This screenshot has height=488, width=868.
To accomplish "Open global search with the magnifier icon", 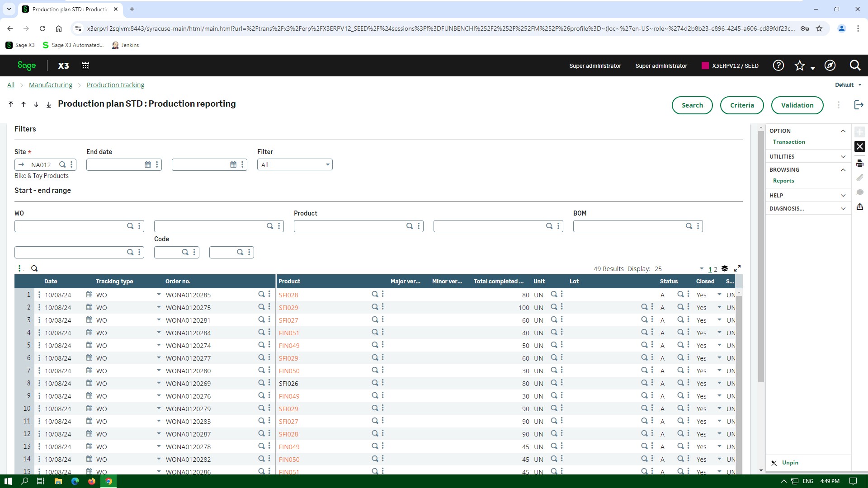I will [x=855, y=66].
